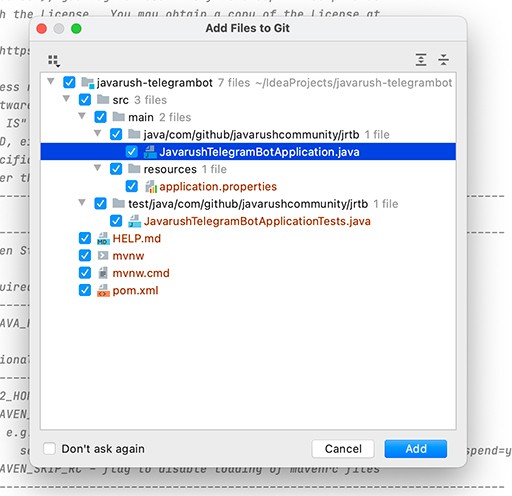Select the resources folder label

[x=170, y=169]
